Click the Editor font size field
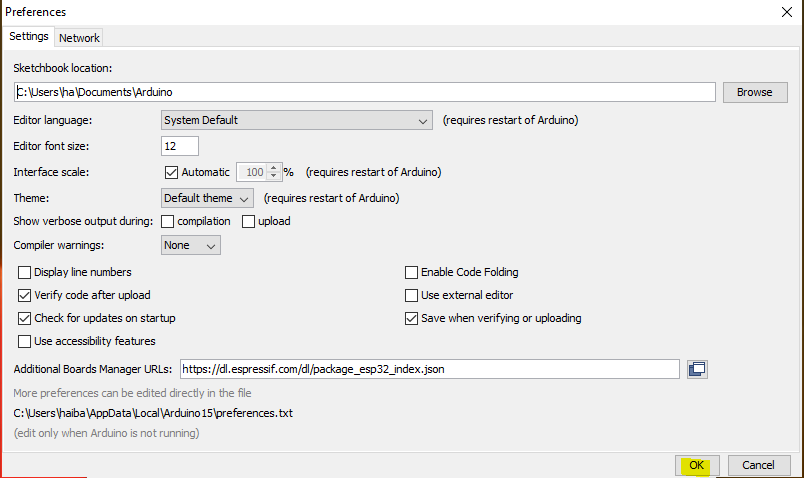Viewport: 804px width, 478px height. 179,146
